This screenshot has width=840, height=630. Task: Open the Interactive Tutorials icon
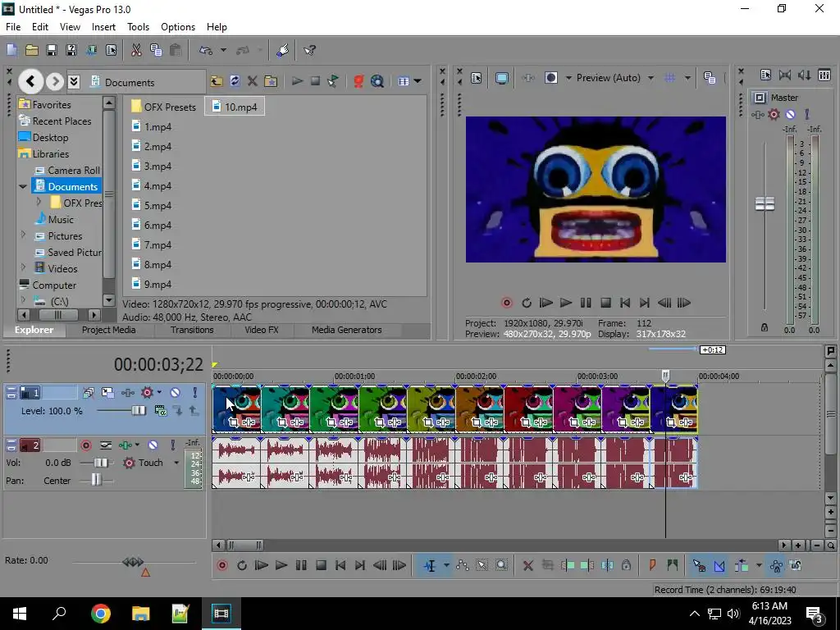click(x=282, y=50)
